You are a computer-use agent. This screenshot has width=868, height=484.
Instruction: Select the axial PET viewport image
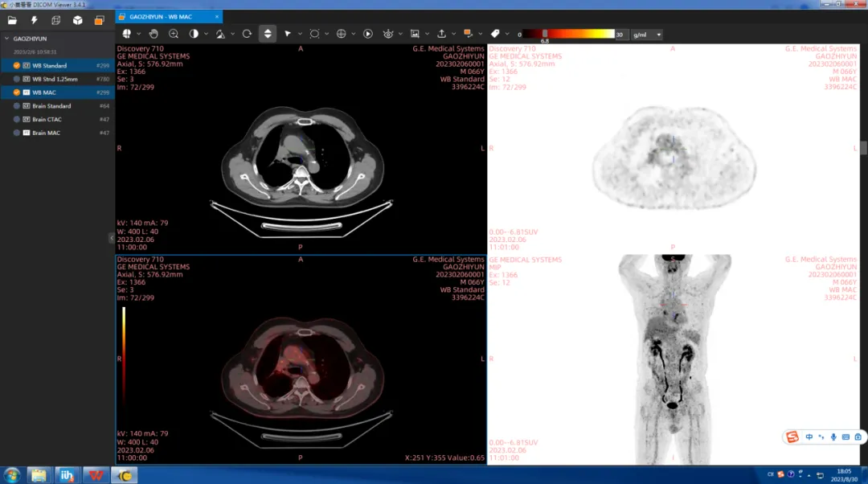[x=674, y=149]
